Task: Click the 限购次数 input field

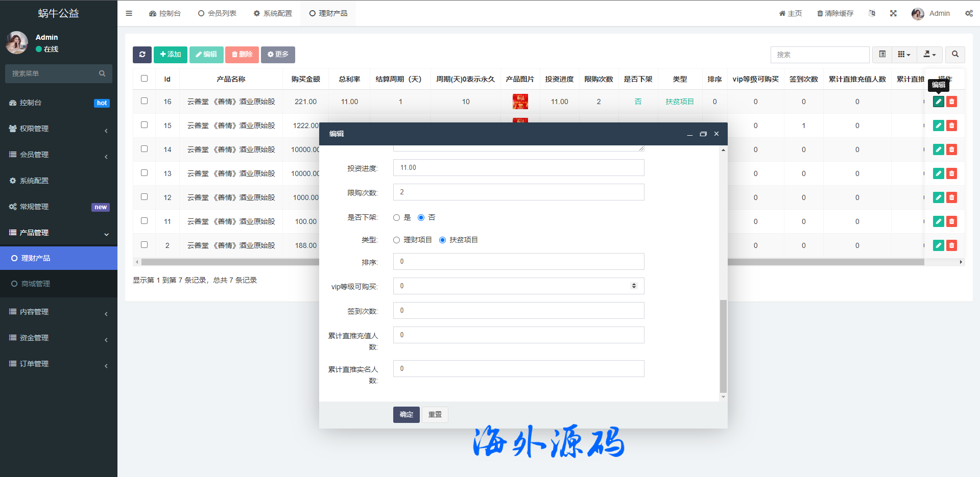Action: (518, 192)
